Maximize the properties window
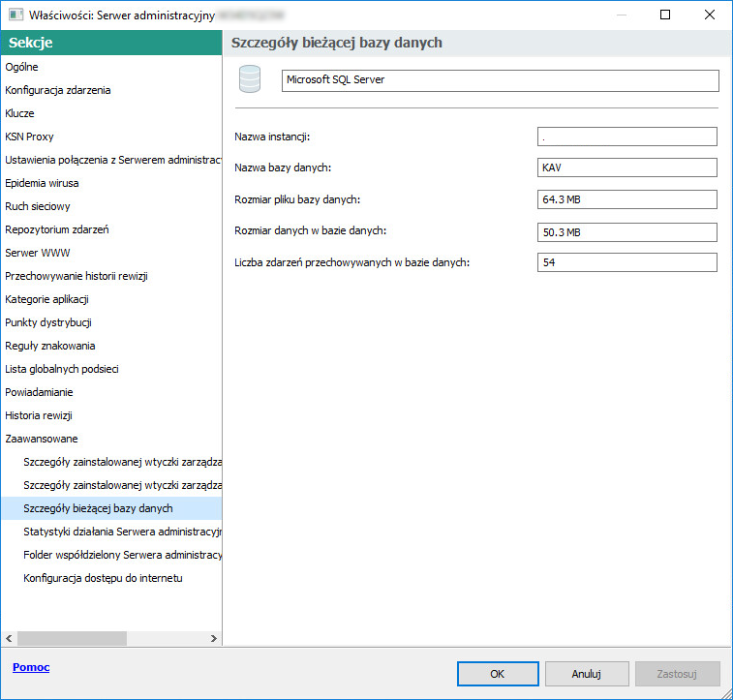Screen dimensions: 733x700 pyautogui.click(x=665, y=15)
